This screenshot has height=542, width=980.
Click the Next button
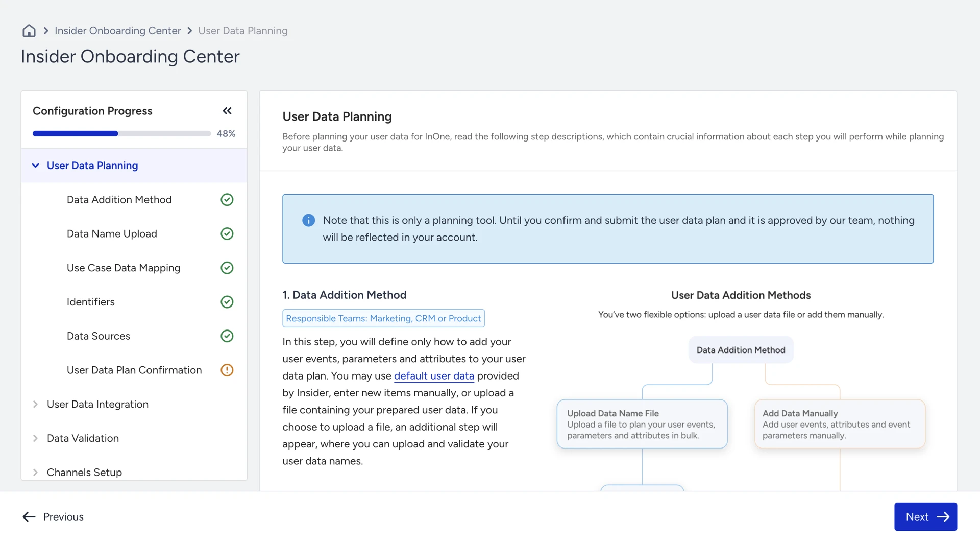(x=925, y=517)
